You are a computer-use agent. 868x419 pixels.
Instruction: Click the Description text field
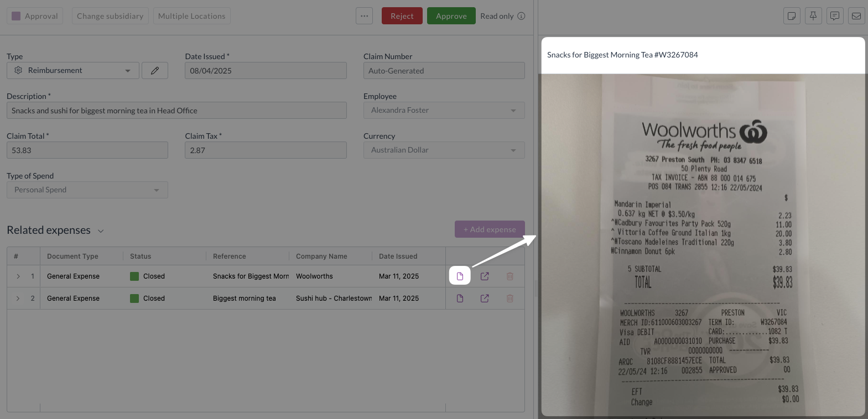tap(176, 110)
